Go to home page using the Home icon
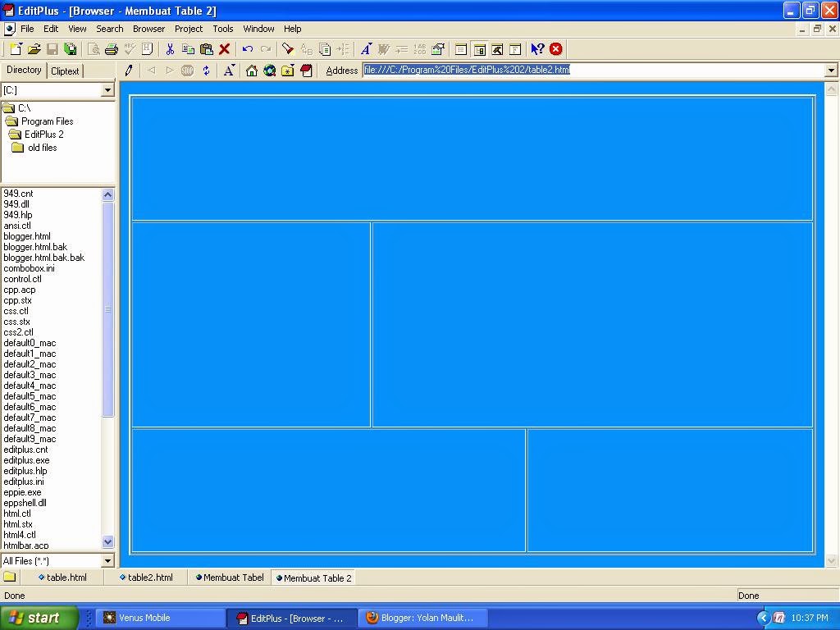This screenshot has width=840, height=630. point(251,71)
